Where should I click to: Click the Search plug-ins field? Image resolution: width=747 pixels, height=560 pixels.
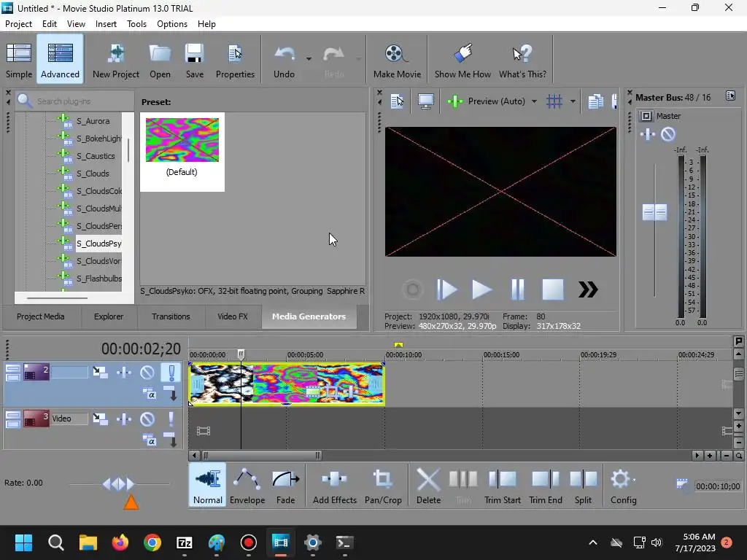pos(75,101)
